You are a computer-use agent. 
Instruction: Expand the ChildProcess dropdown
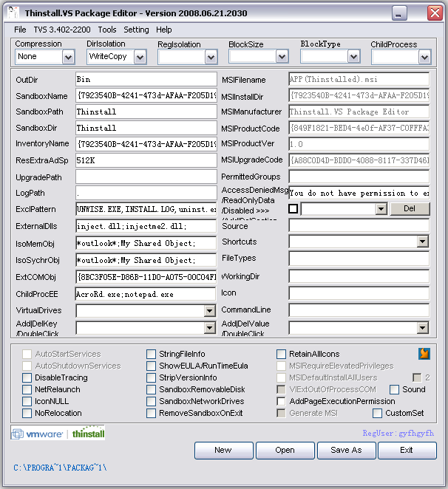(x=424, y=57)
